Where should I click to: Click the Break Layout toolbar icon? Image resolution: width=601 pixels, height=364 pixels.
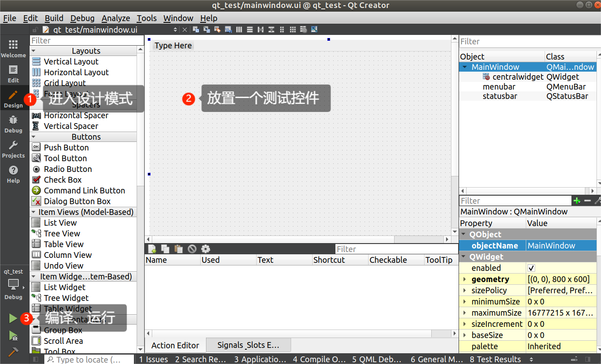click(x=303, y=30)
